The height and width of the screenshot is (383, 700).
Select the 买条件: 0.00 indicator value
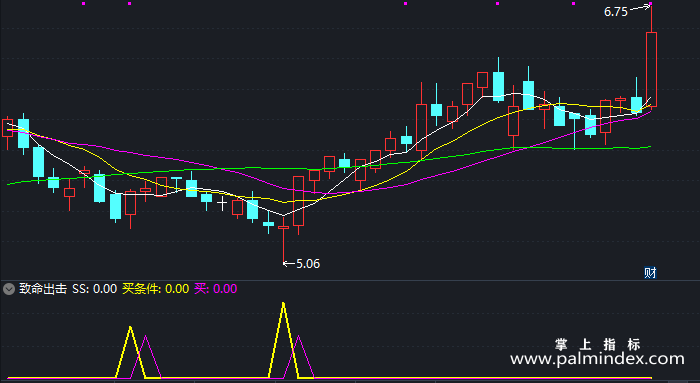[155, 289]
